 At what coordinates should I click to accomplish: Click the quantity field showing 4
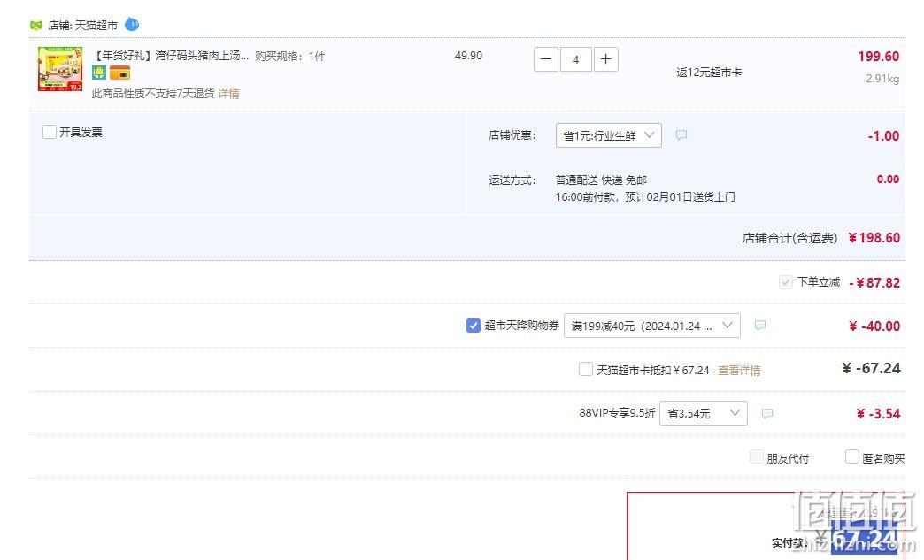(576, 59)
